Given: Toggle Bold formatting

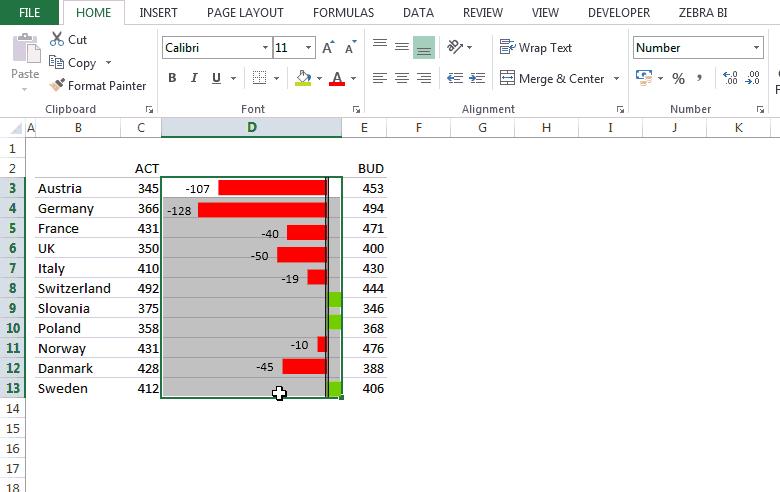Looking at the screenshot, I should click(172, 78).
